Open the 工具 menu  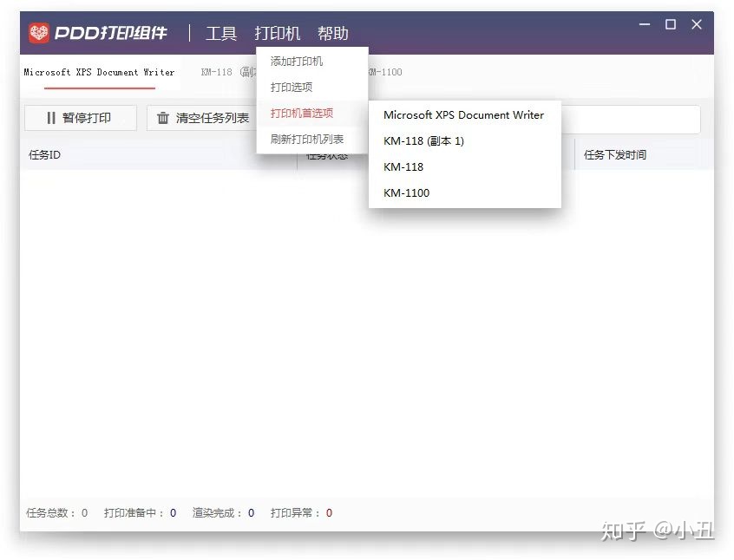(221, 34)
